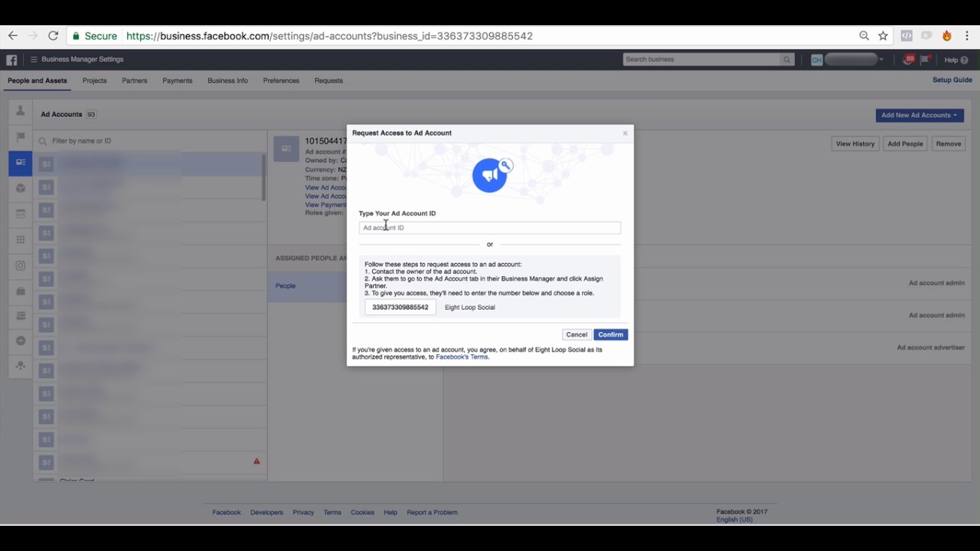The height and width of the screenshot is (551, 980).
Task: Click the business ID 336373309885542 box
Action: tap(400, 308)
